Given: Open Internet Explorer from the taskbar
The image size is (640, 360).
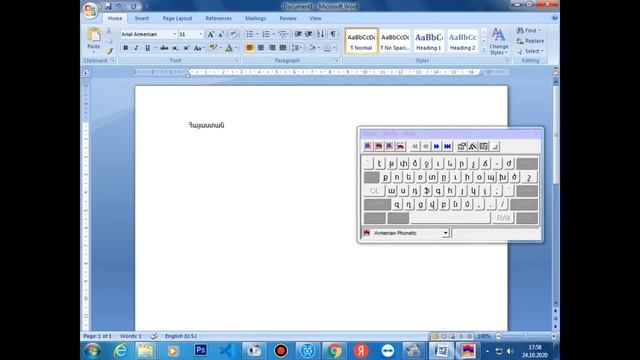Looking at the screenshot, I should [x=120, y=350].
